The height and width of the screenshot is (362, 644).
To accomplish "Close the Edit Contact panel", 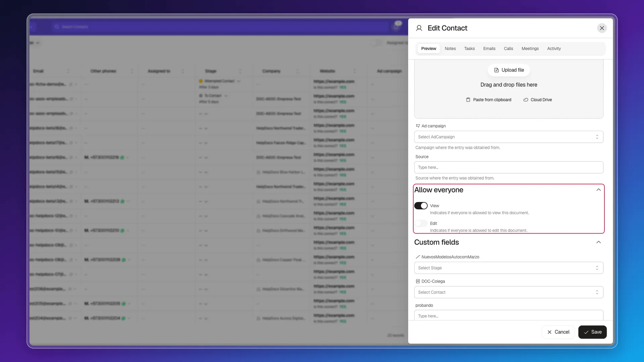I will (602, 28).
